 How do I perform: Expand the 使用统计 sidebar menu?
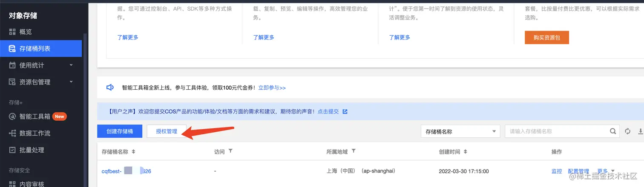41,65
